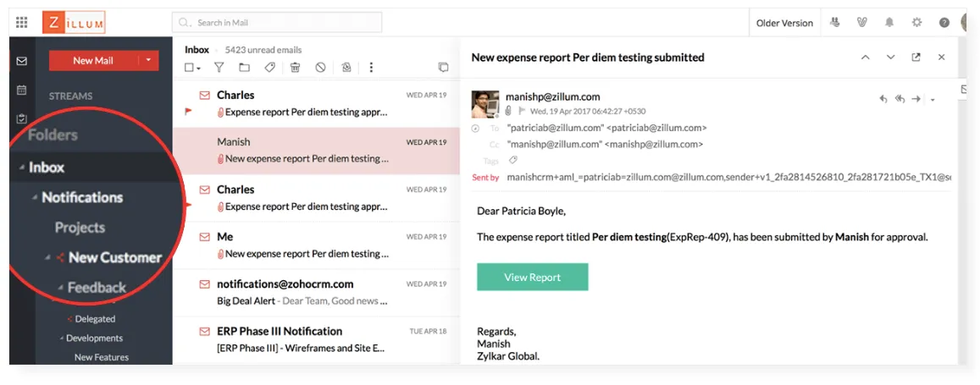Image resolution: width=980 pixels, height=385 pixels.
Task: Open the apps grid launcher
Action: click(x=22, y=23)
